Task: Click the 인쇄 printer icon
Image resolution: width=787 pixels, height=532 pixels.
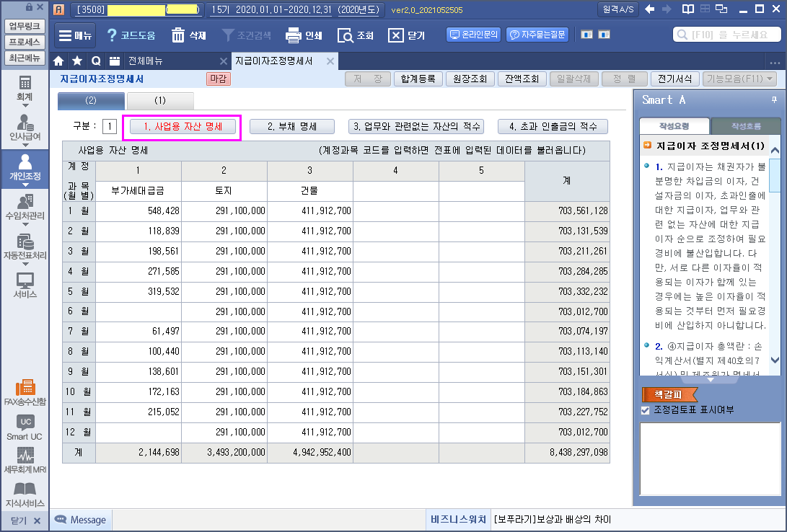Action: [x=293, y=35]
